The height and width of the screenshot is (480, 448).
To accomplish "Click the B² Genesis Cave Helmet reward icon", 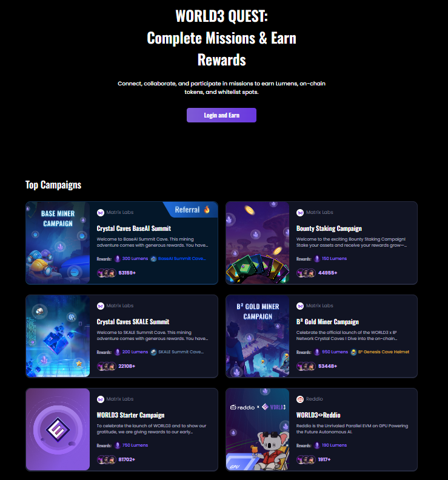I will pyautogui.click(x=353, y=352).
